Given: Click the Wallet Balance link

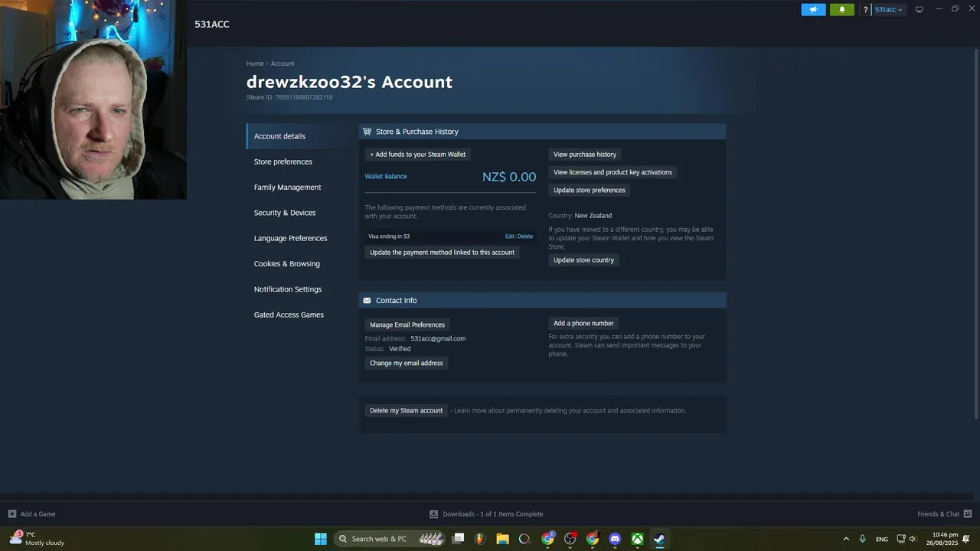Looking at the screenshot, I should coord(386,177).
